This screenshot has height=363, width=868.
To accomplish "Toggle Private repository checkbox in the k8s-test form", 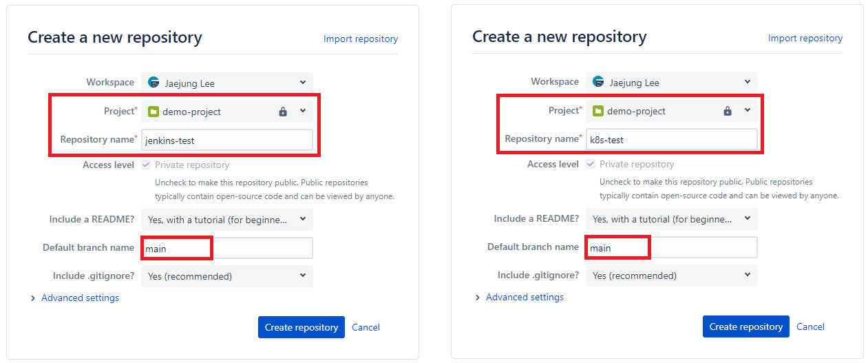I will coord(591,164).
